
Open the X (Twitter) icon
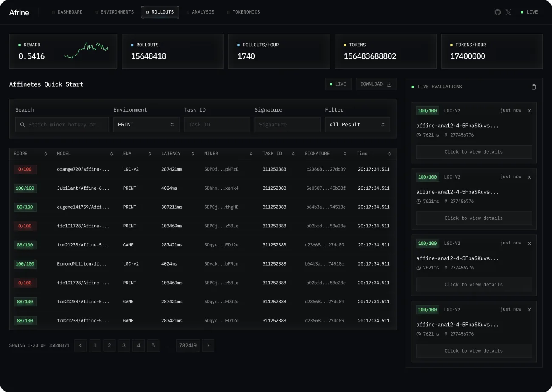508,12
